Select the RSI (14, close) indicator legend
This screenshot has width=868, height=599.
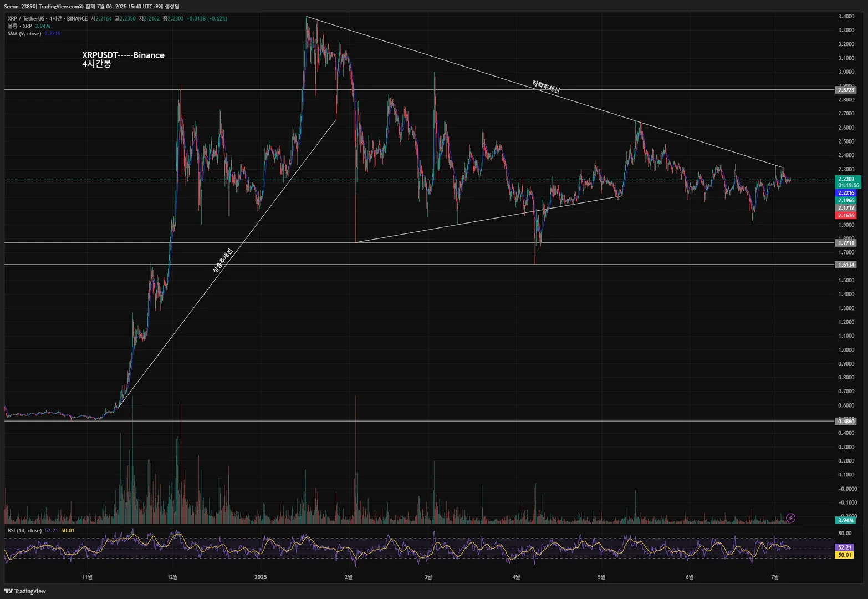coord(24,531)
